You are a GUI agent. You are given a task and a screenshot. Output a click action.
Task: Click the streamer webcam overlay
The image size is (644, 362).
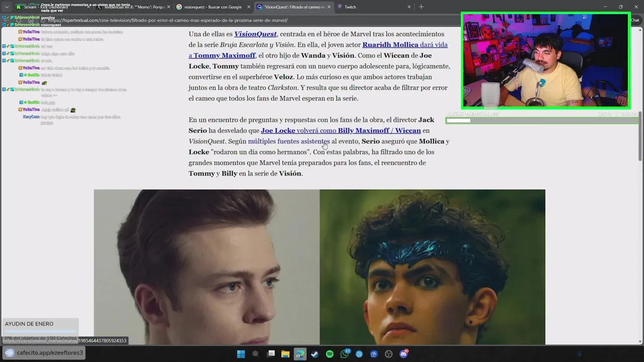(545, 61)
